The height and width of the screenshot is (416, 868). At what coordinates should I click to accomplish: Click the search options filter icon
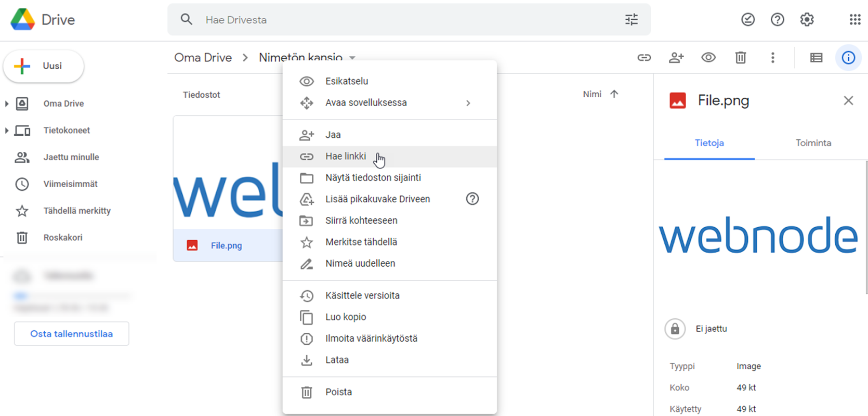point(631,20)
